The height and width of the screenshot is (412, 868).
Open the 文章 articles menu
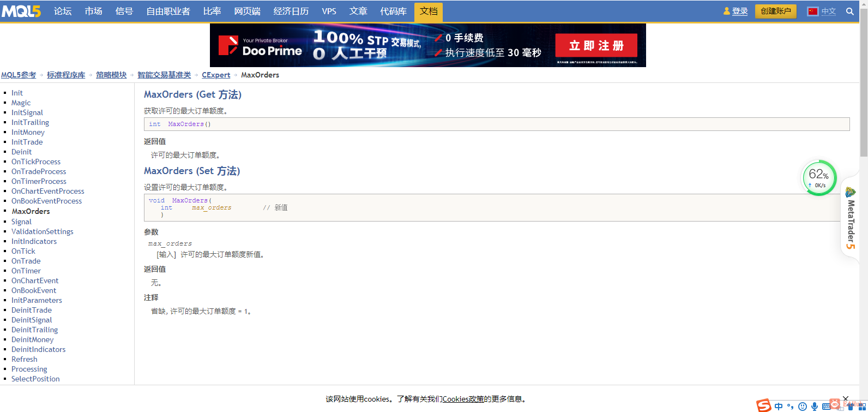pos(358,11)
